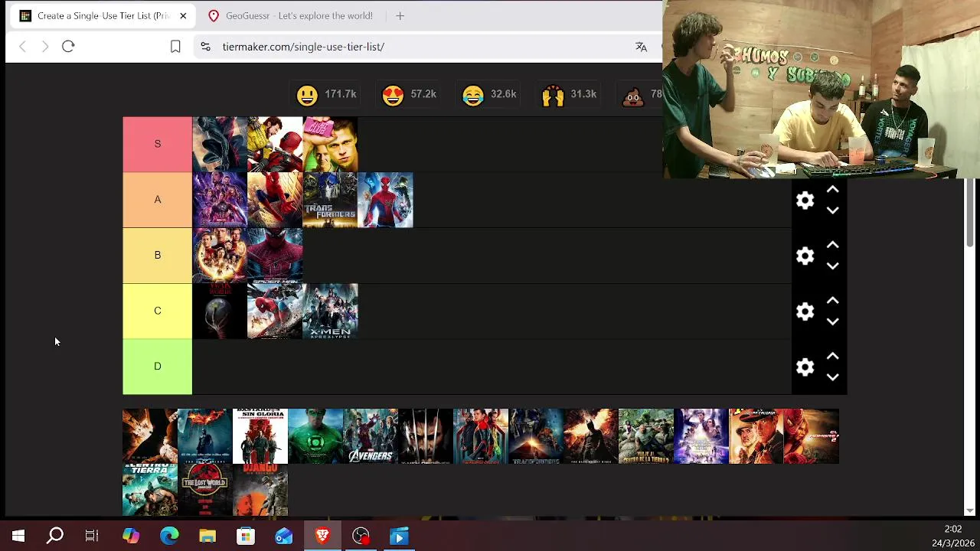This screenshot has height=551, width=980.
Task: Select the B tier label
Action: point(157,256)
